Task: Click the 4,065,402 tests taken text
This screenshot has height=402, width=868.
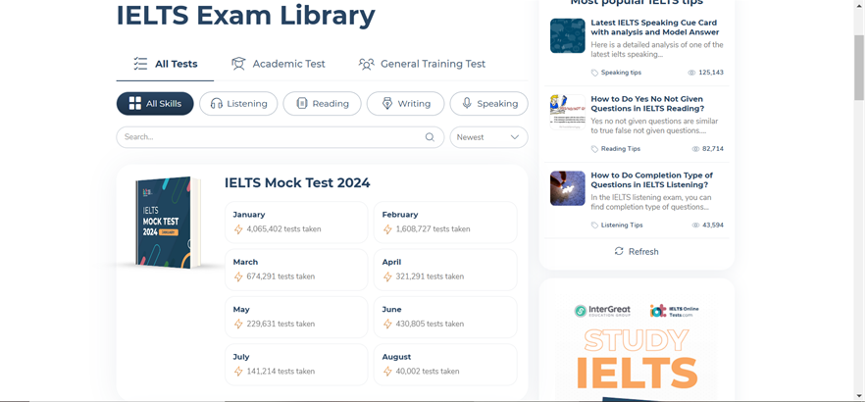Action: click(x=283, y=229)
